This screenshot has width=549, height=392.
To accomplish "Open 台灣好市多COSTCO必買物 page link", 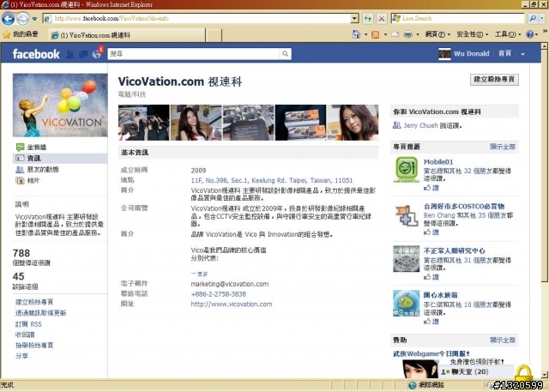I will (x=464, y=206).
